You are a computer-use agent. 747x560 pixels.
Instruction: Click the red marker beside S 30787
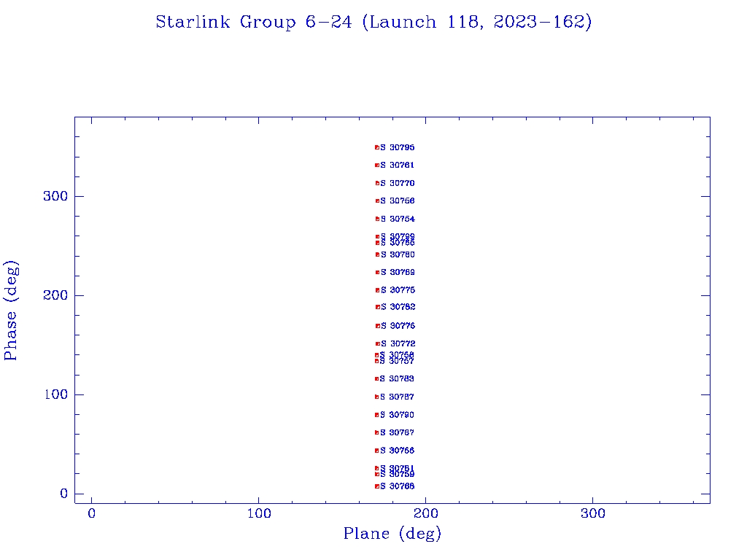click(377, 397)
